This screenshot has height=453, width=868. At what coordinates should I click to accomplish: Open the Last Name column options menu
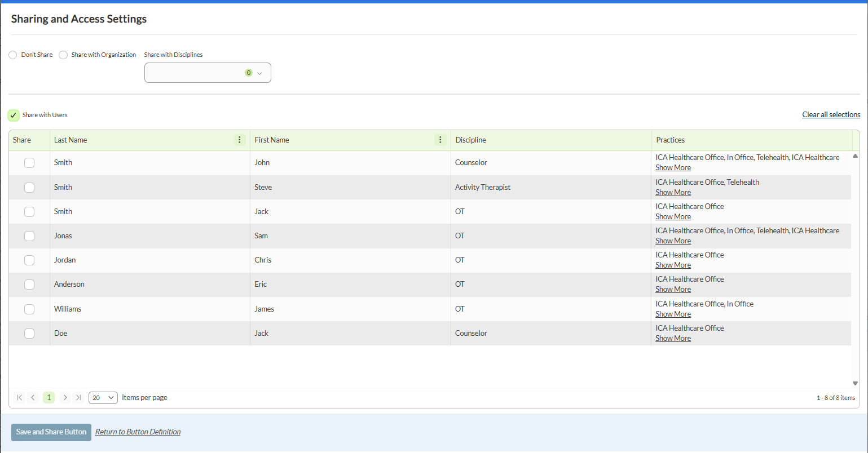point(240,140)
